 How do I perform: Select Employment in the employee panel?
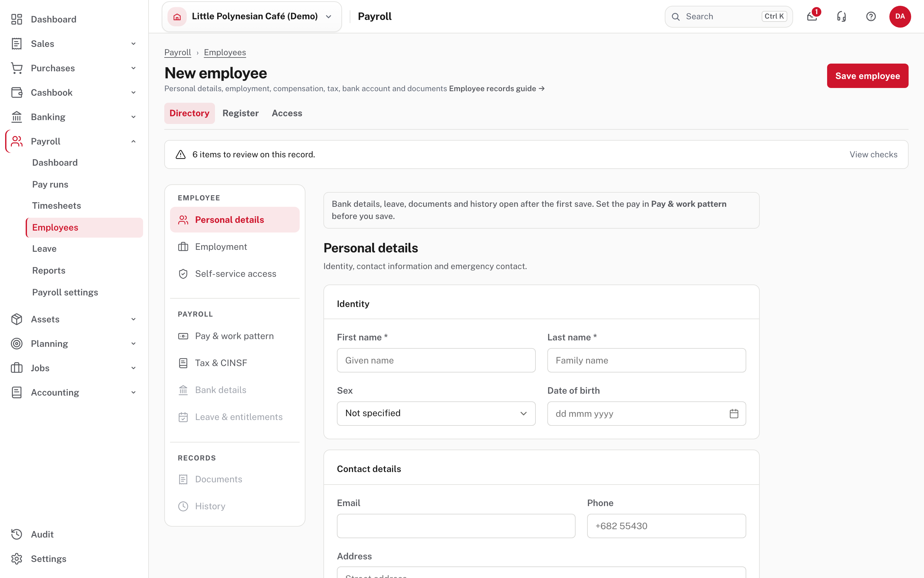tap(235, 247)
